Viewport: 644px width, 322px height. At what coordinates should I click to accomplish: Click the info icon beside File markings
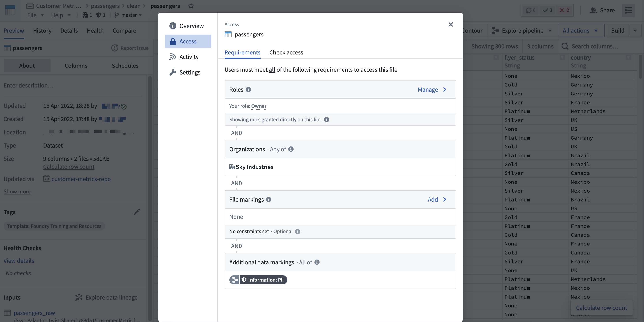(268, 199)
